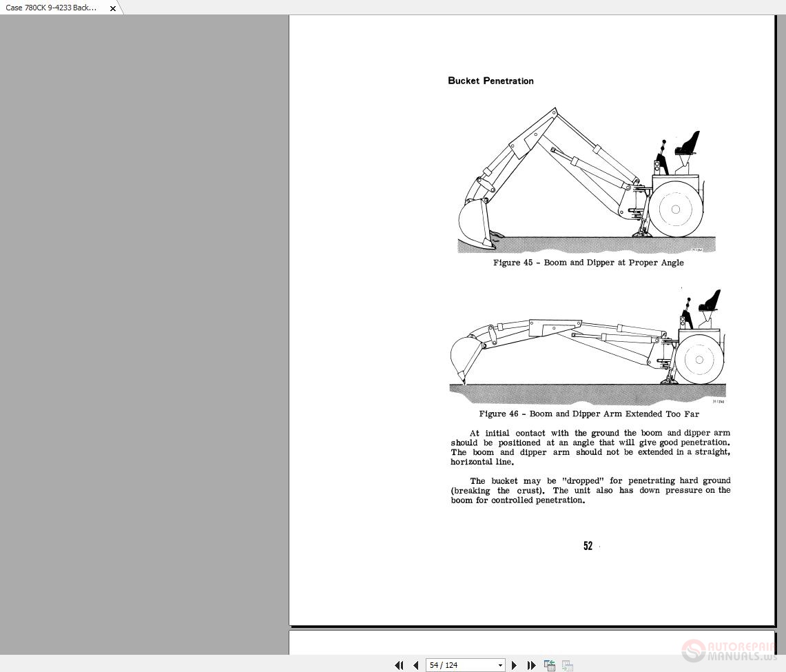Select the Bucket Penetration heading text

tap(490, 81)
